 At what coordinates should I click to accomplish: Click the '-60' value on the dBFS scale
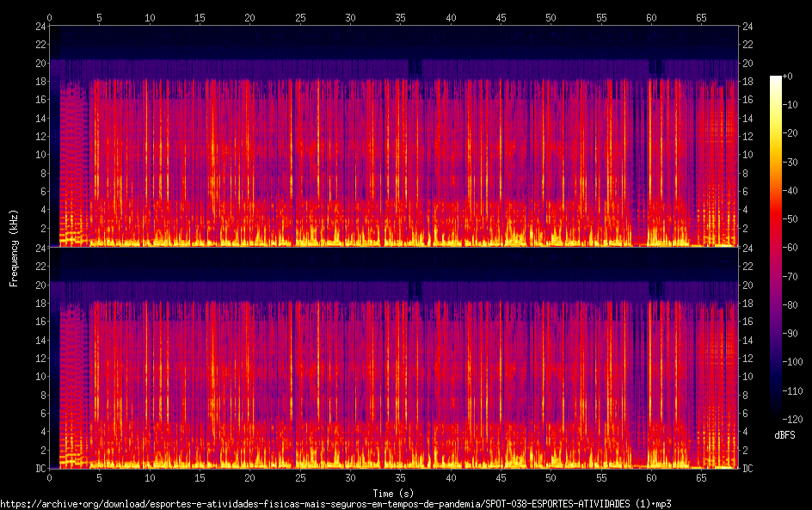pos(790,248)
